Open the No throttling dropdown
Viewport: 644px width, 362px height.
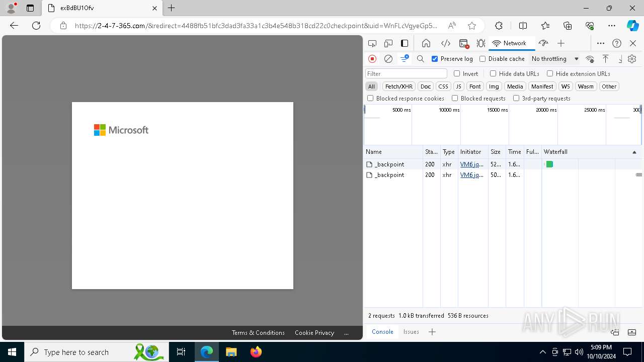point(555,59)
